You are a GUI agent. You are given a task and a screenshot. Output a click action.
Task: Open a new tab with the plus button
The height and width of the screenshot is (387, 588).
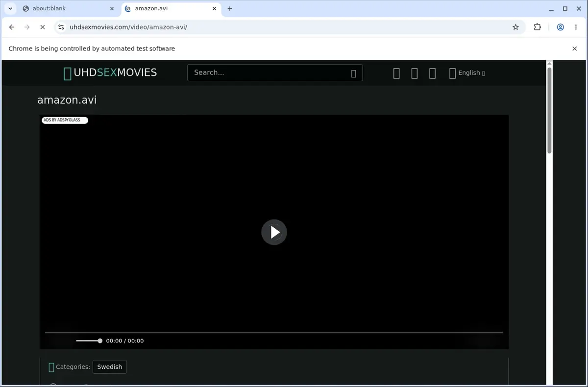click(x=230, y=8)
